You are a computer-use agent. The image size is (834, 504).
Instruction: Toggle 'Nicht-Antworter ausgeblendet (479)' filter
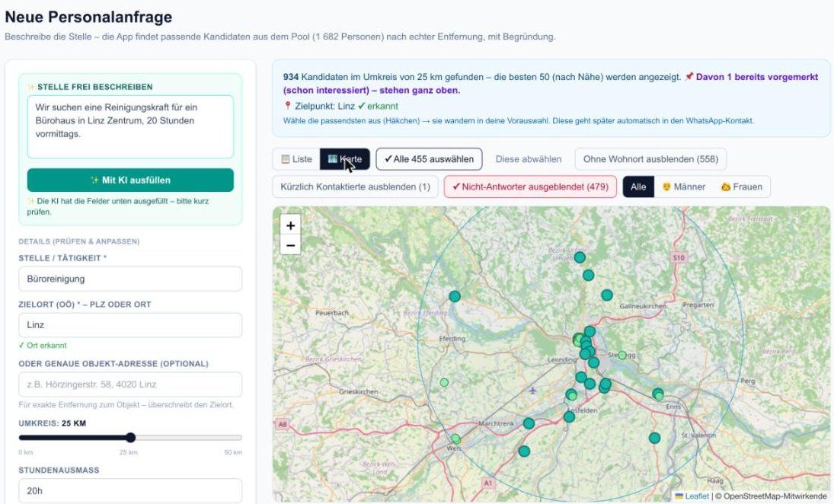point(530,187)
